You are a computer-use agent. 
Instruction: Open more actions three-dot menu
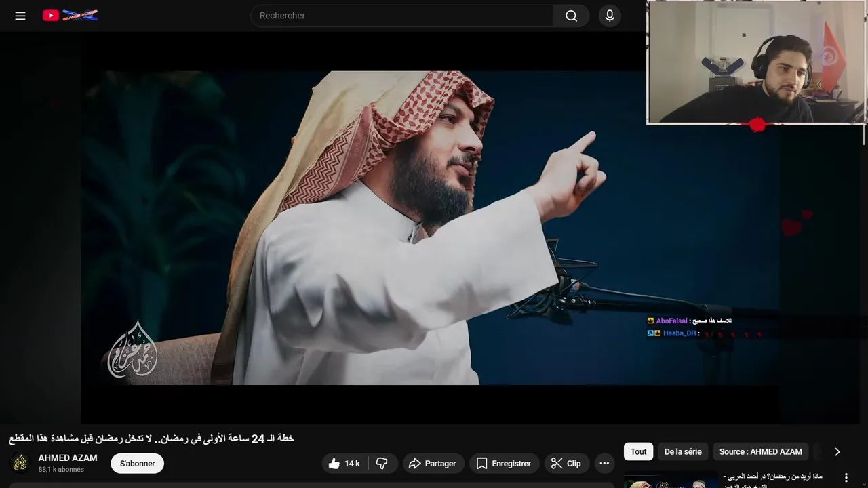[x=604, y=464]
